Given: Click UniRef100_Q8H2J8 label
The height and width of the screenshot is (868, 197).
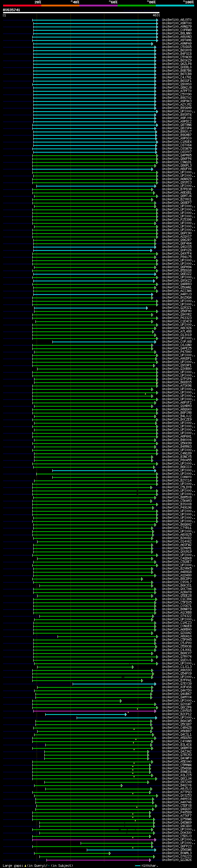Looking at the screenshot, I should [177, 88].
